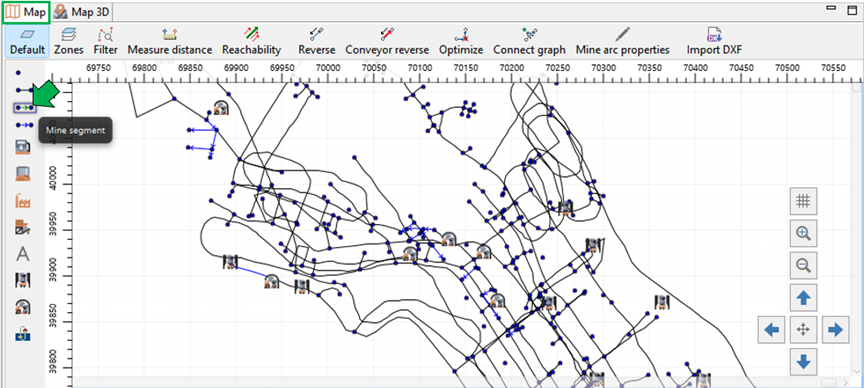Pick the blue dashed arrow segment tool

click(24, 125)
